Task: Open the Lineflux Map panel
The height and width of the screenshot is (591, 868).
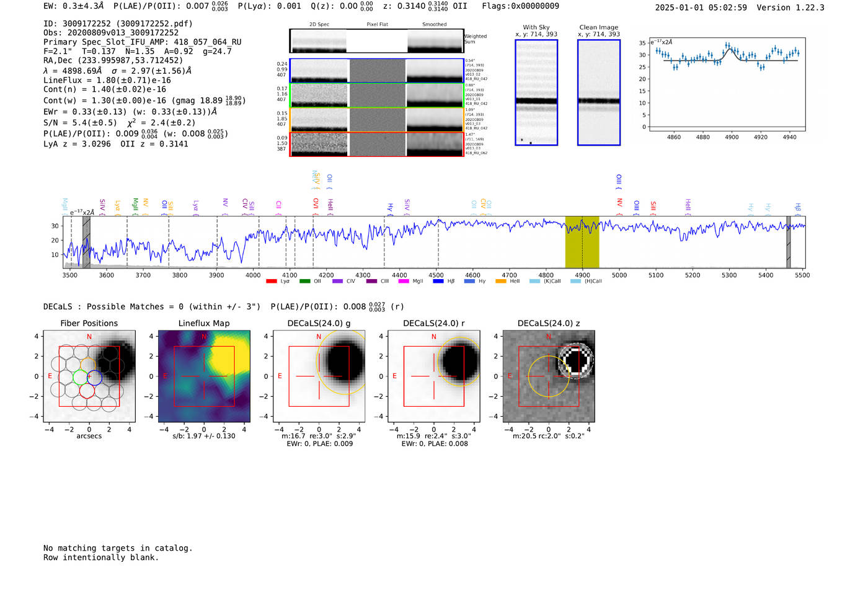Action: click(x=204, y=376)
